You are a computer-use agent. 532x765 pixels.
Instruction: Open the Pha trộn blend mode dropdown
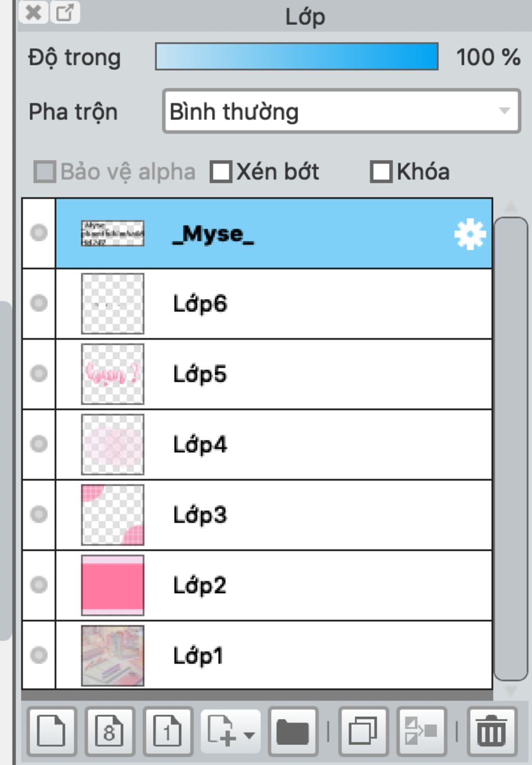341,111
